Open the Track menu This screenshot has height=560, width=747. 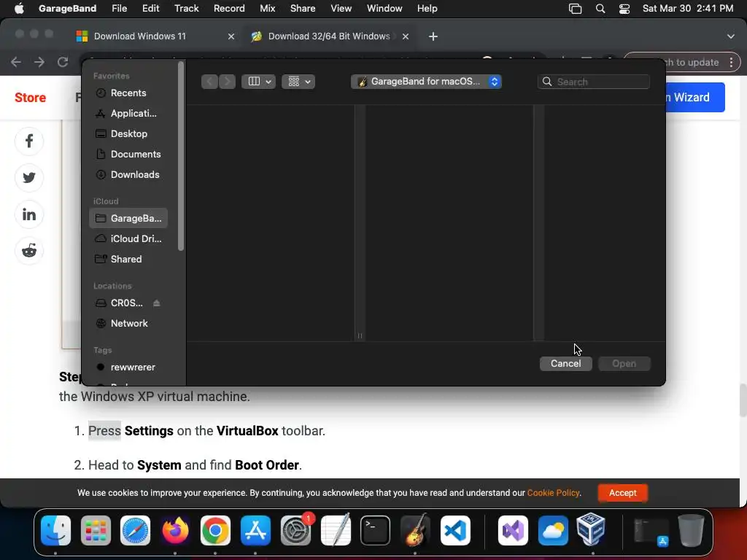(186, 8)
